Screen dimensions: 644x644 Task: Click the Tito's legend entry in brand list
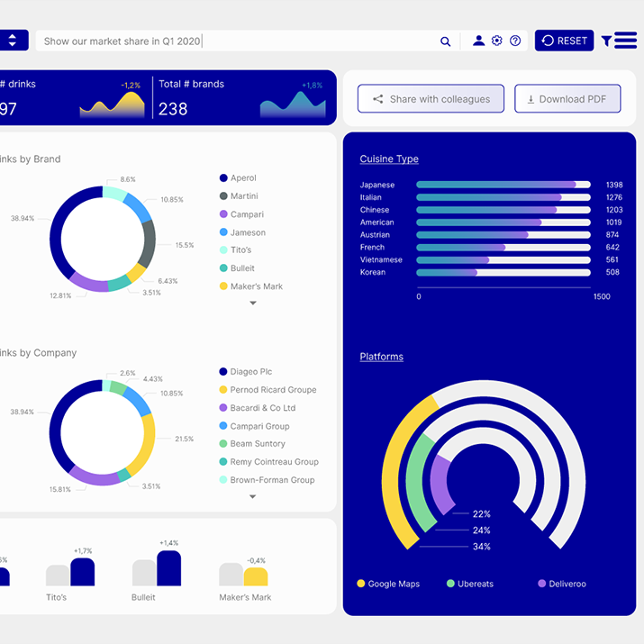click(x=235, y=249)
